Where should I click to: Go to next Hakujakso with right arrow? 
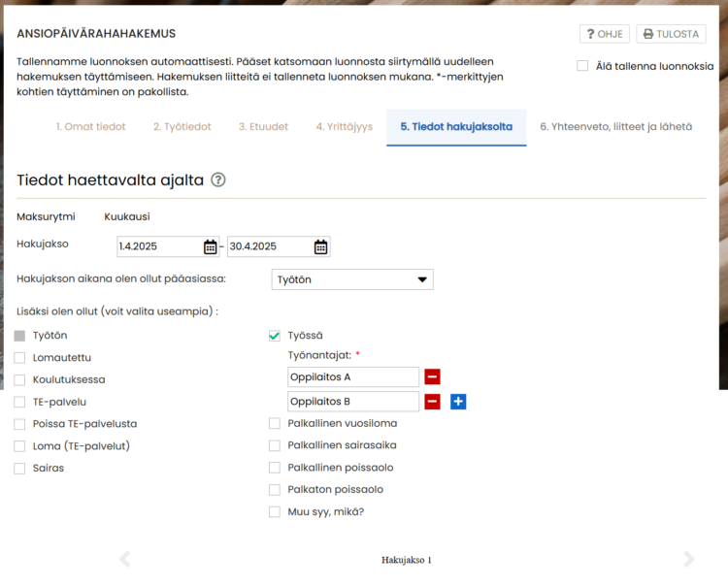[x=689, y=559]
